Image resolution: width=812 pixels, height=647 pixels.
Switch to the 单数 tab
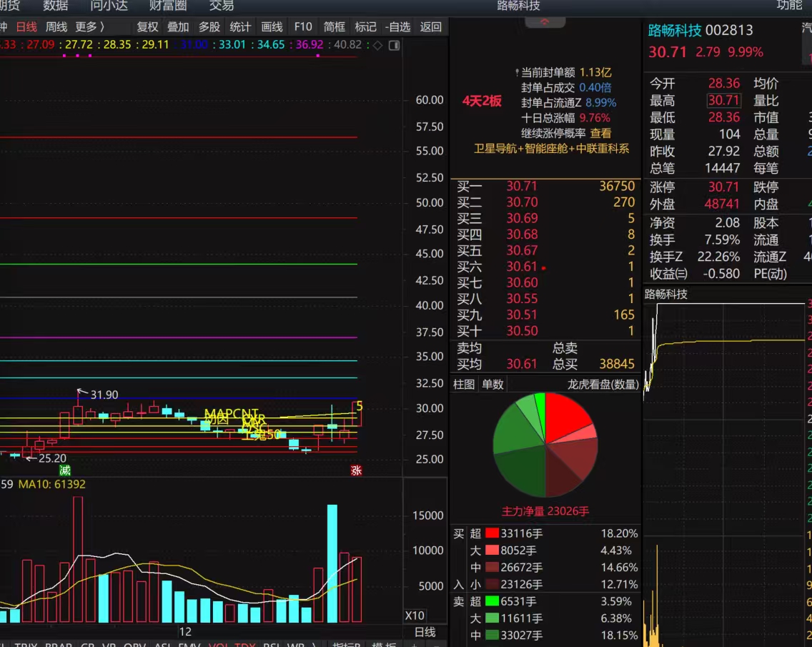pos(492,385)
